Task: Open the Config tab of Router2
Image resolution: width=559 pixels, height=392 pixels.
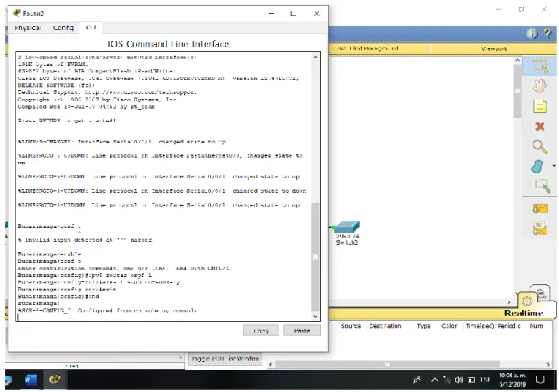Action: pyautogui.click(x=63, y=27)
